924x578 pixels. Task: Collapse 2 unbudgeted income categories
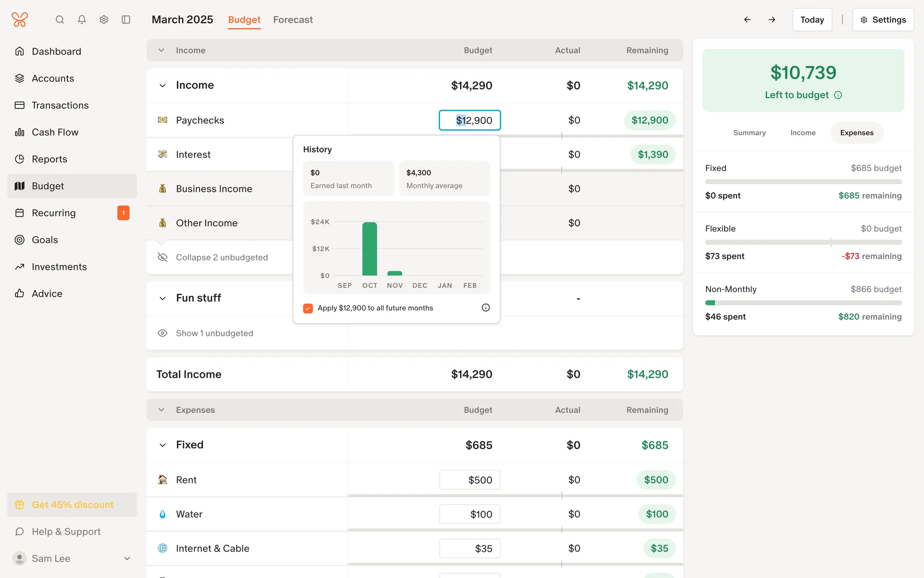pos(221,257)
